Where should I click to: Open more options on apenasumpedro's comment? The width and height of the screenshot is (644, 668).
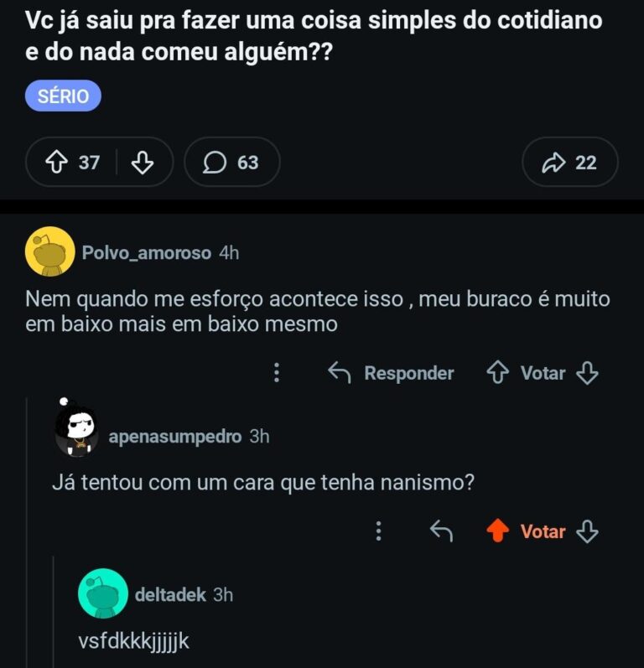click(x=379, y=531)
